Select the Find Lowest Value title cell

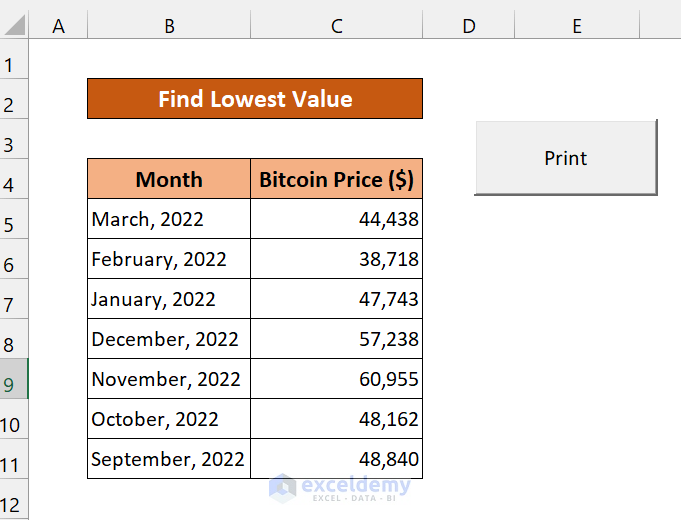point(255,99)
